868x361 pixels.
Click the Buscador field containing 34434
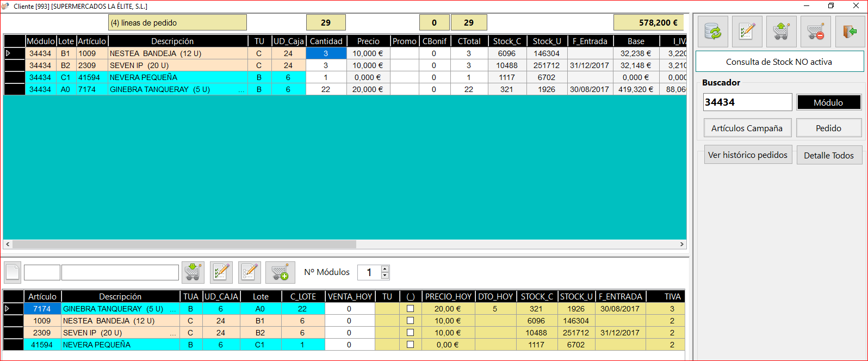tap(747, 102)
